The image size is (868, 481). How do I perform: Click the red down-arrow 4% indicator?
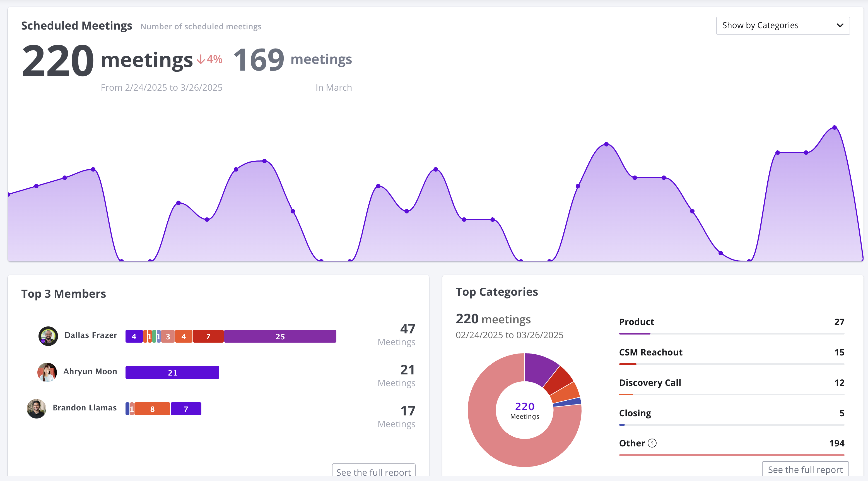(x=209, y=59)
